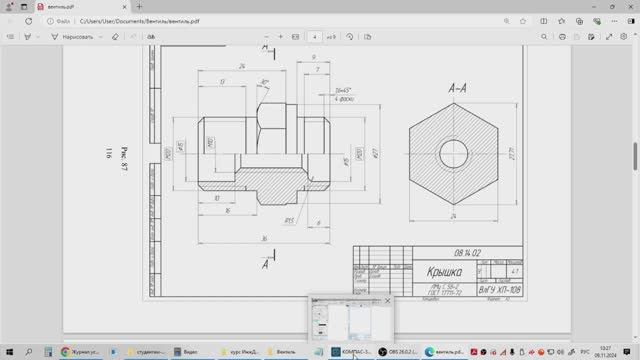This screenshot has width=640, height=360.
Task: Click the A-A section view label
Action: 458,88
